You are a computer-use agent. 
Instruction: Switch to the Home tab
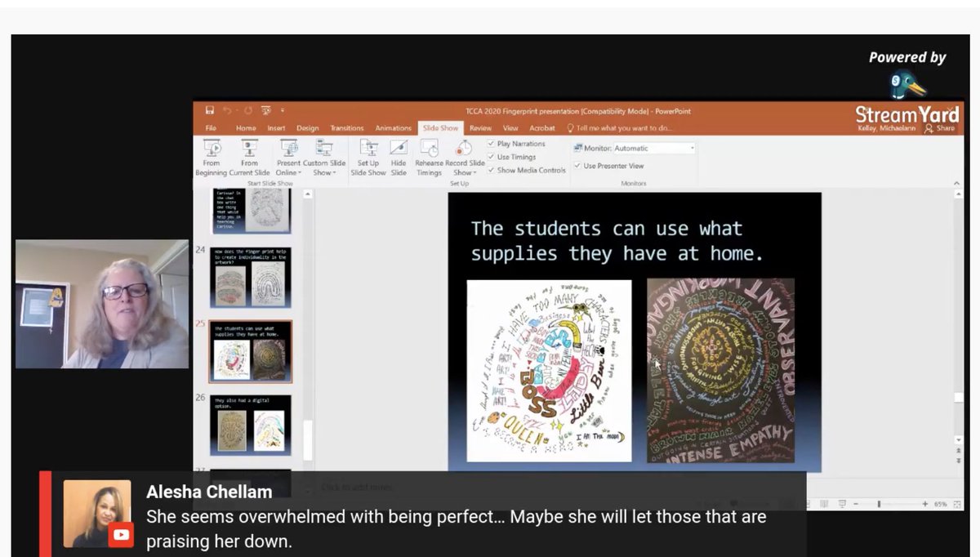coord(246,128)
